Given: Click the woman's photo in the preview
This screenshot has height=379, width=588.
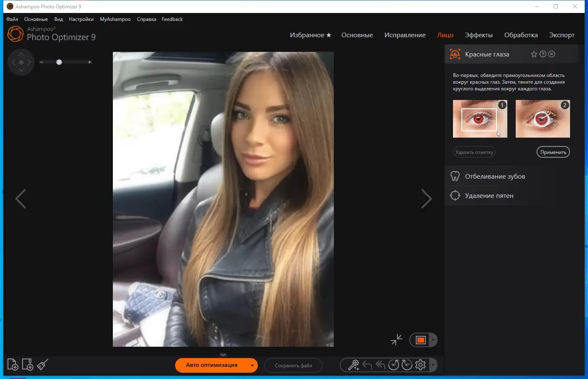Looking at the screenshot, I should [223, 199].
